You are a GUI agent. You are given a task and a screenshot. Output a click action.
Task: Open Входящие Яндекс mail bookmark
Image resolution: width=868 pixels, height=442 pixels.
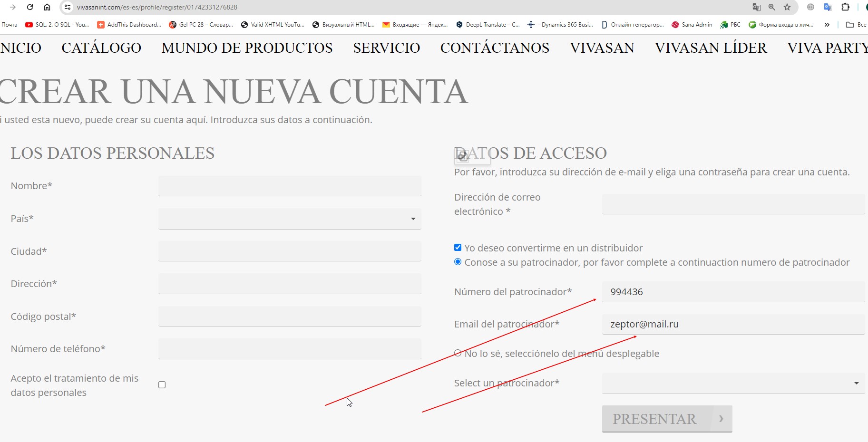[415, 25]
